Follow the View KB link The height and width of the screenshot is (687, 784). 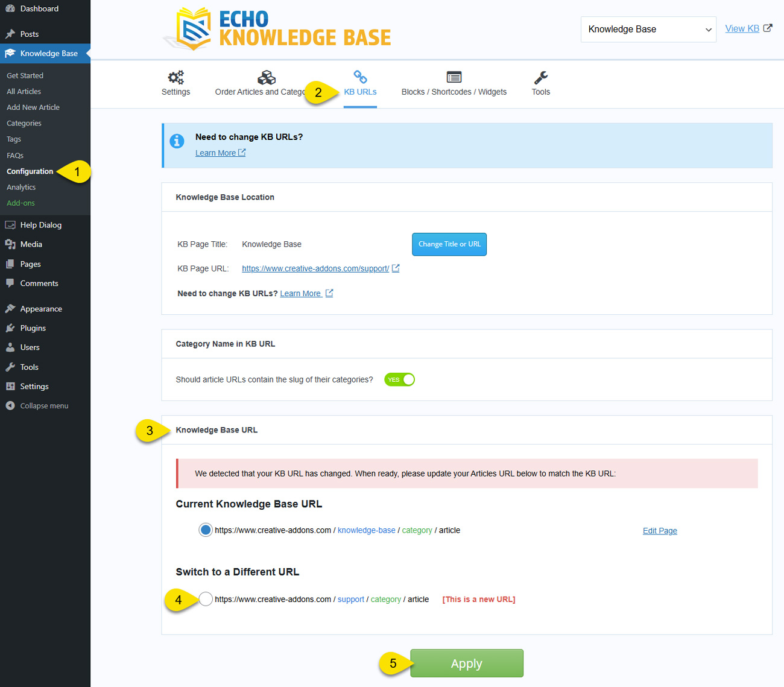coord(742,28)
